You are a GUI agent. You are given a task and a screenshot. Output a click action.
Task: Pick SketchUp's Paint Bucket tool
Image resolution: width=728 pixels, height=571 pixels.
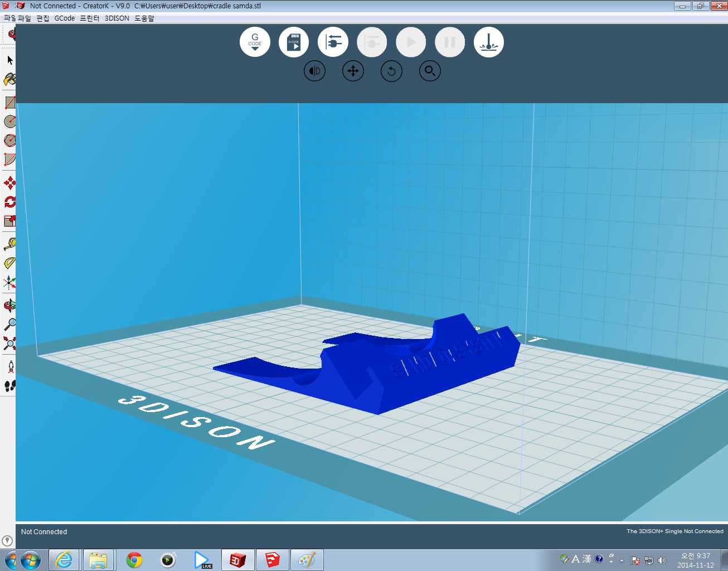pos(10,79)
